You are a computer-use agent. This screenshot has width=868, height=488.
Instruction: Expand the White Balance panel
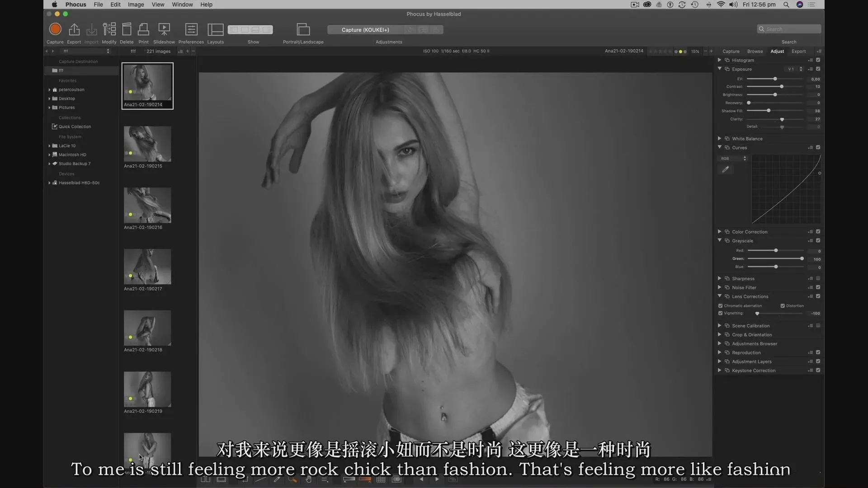pyautogui.click(x=719, y=139)
